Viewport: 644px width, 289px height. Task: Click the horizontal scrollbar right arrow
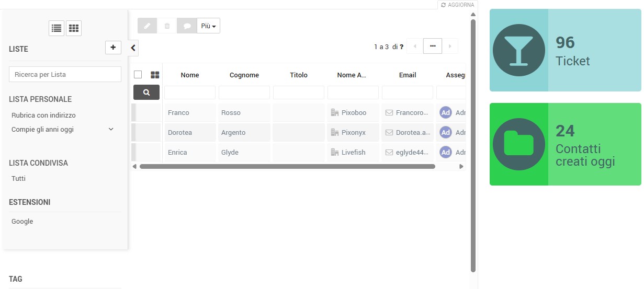click(x=461, y=167)
